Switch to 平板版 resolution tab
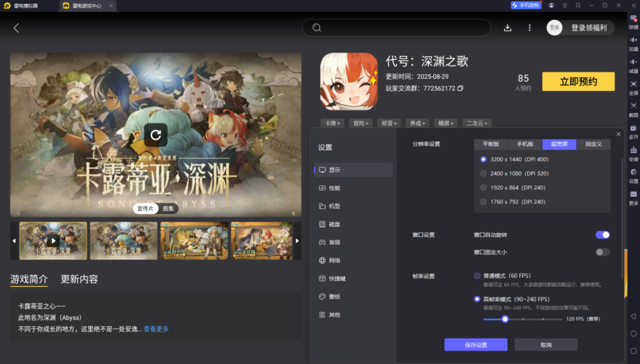Image resolution: width=640 pixels, height=364 pixels. tap(491, 144)
